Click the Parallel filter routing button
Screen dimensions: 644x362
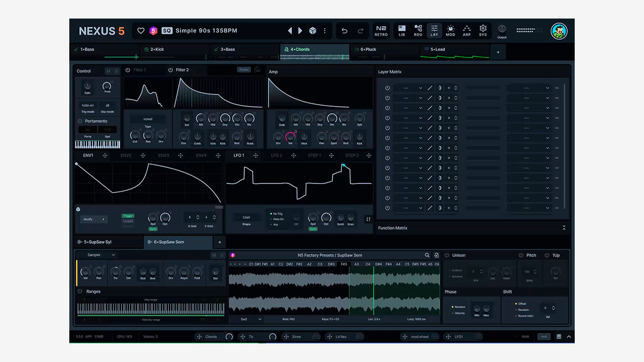click(x=244, y=70)
